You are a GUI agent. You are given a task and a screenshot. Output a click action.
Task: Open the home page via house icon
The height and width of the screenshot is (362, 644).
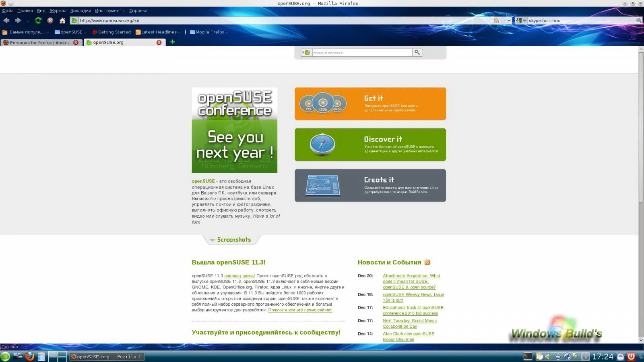pos(62,21)
